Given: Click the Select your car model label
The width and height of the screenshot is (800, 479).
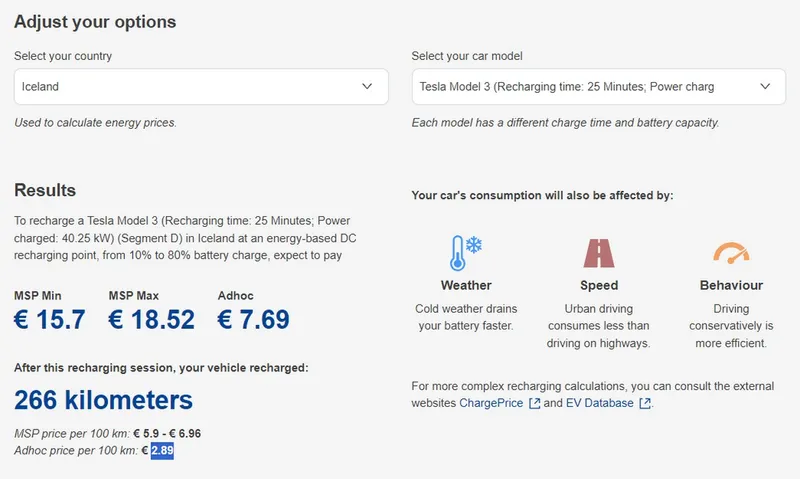Looking at the screenshot, I should (x=467, y=56).
